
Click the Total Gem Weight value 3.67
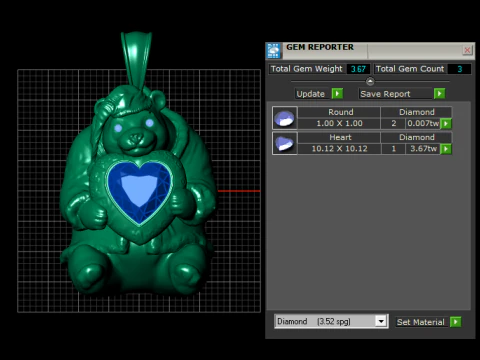click(x=358, y=69)
